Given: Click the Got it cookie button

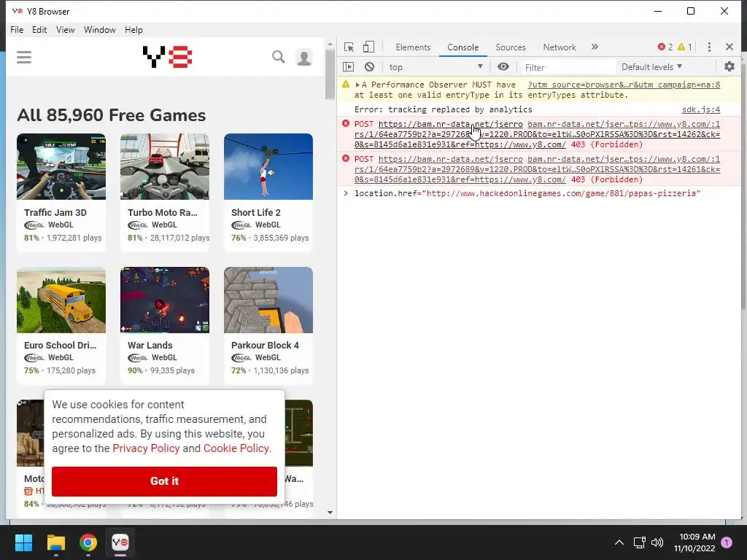Looking at the screenshot, I should (164, 481).
